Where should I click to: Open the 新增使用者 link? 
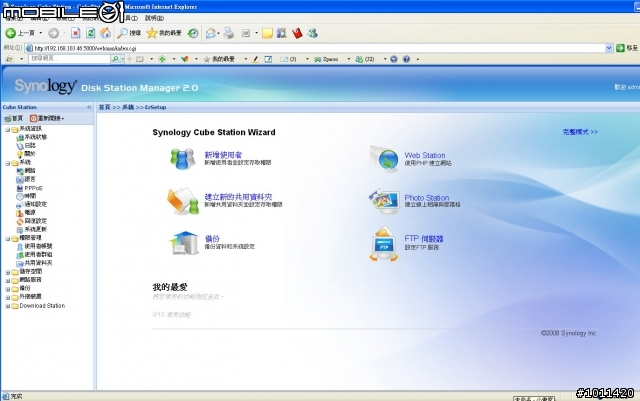(x=223, y=155)
